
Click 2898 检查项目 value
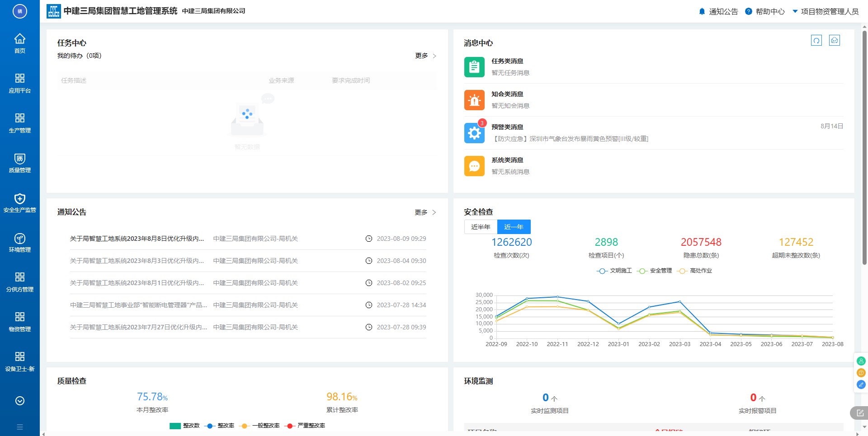click(x=606, y=242)
